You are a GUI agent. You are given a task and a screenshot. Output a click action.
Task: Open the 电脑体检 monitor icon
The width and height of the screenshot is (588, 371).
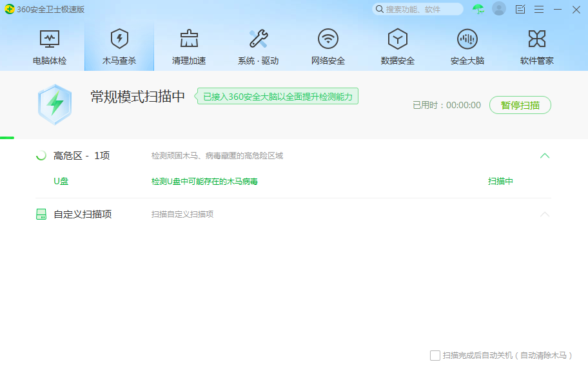pos(50,39)
